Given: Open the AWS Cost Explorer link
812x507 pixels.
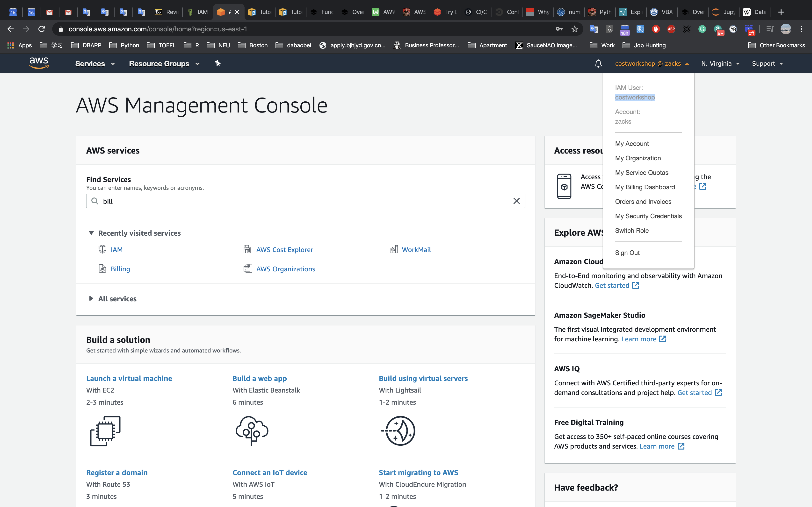Looking at the screenshot, I should click(284, 249).
